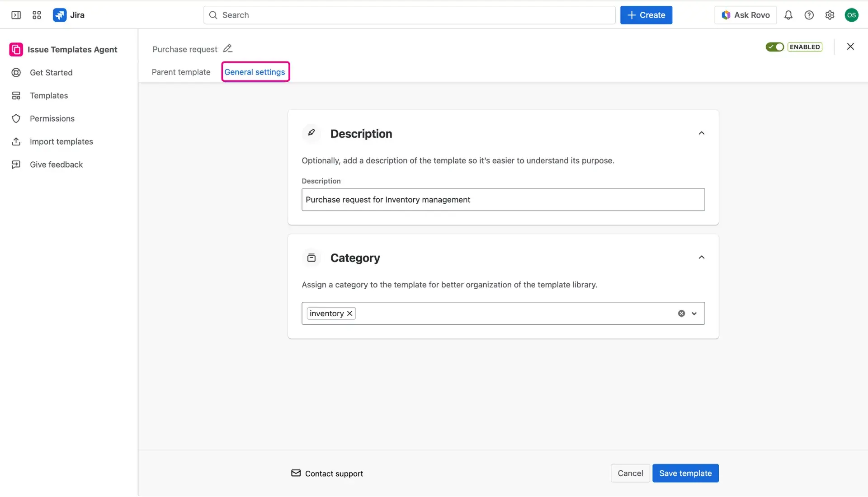Collapse the Category section
Viewport: 868px width, 497px height.
[x=701, y=257]
